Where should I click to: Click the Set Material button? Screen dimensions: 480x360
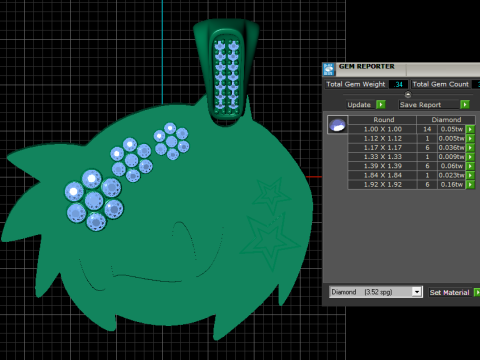pos(449,292)
